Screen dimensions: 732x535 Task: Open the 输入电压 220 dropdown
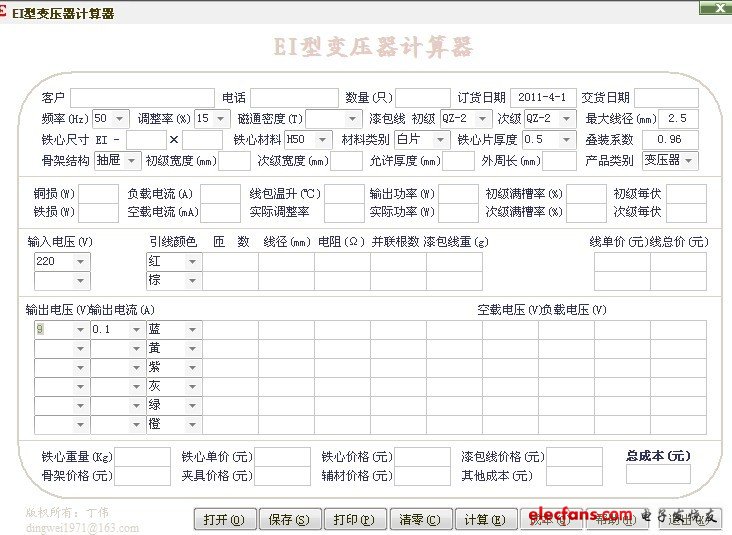pyautogui.click(x=81, y=261)
